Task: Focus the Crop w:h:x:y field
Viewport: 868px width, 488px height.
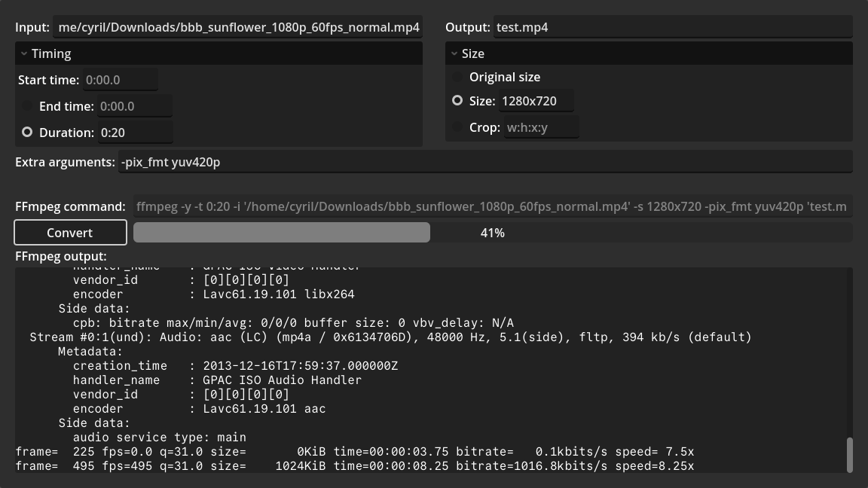Action: click(x=540, y=127)
